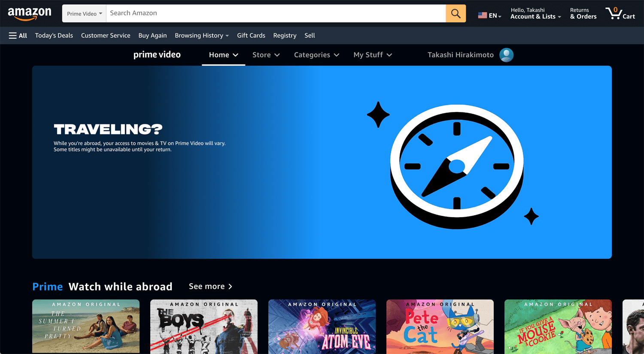
Task: Click See more chevron for Watch while abroad
Action: (x=230, y=287)
